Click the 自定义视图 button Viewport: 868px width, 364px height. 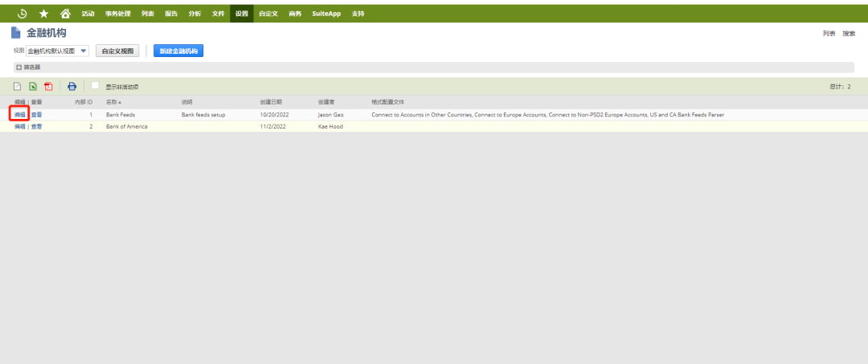point(117,51)
